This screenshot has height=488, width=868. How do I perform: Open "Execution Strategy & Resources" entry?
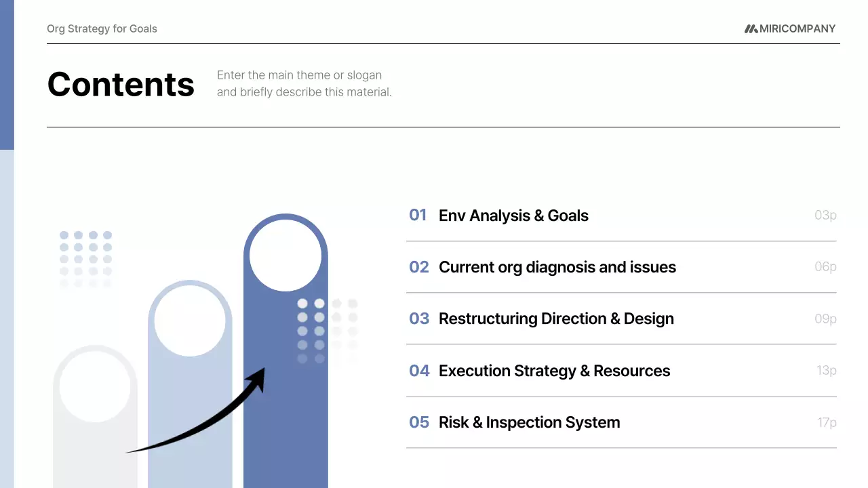pos(554,371)
